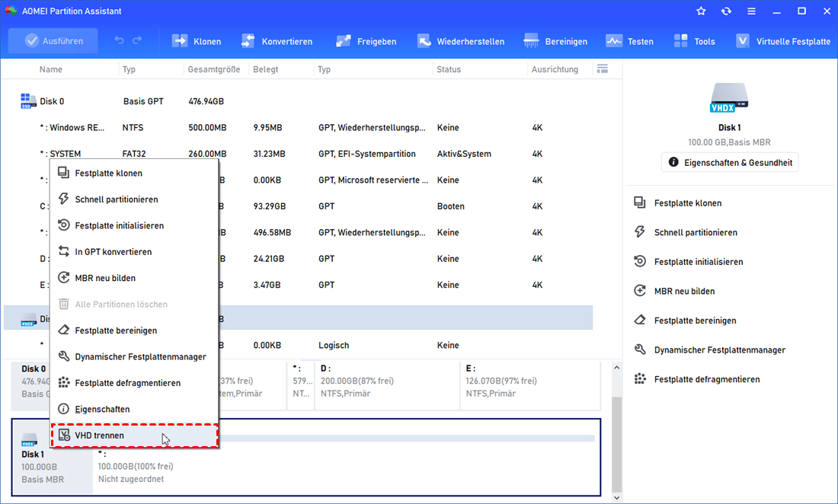Click the redo arrow icon
The image size is (838, 504).
pyautogui.click(x=137, y=40)
